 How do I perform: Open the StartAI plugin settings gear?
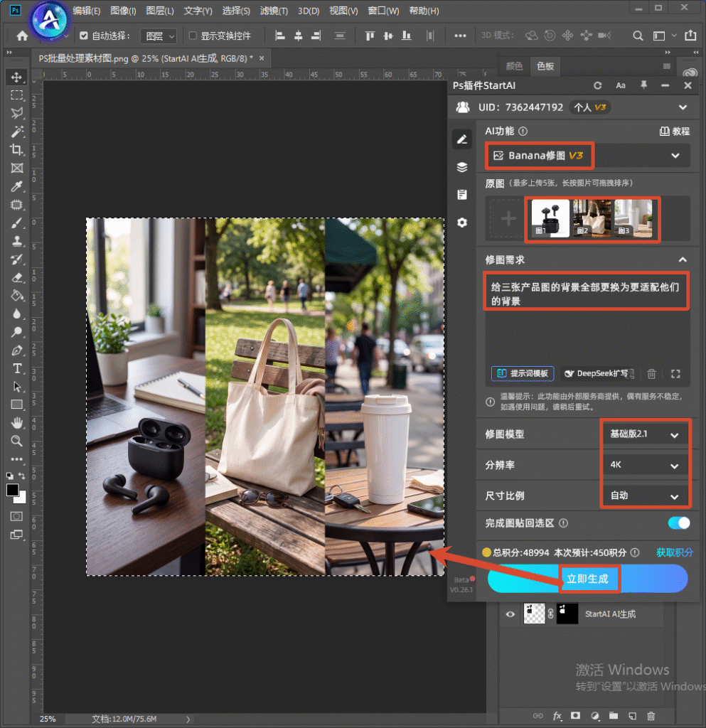click(462, 223)
